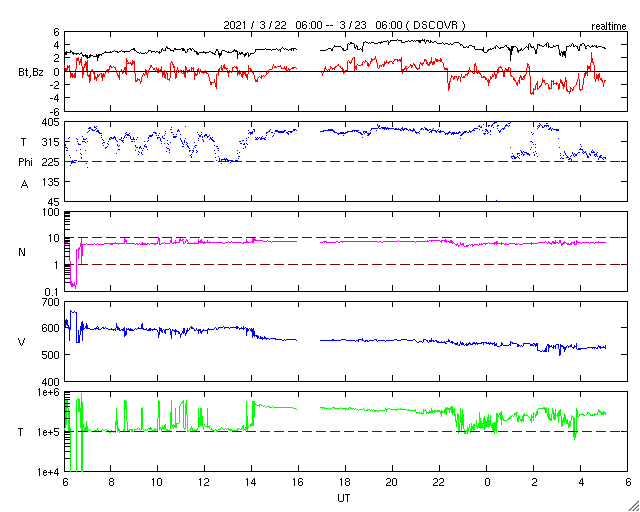
Task: Click the '100' tick on the density panel
Action: (51, 212)
